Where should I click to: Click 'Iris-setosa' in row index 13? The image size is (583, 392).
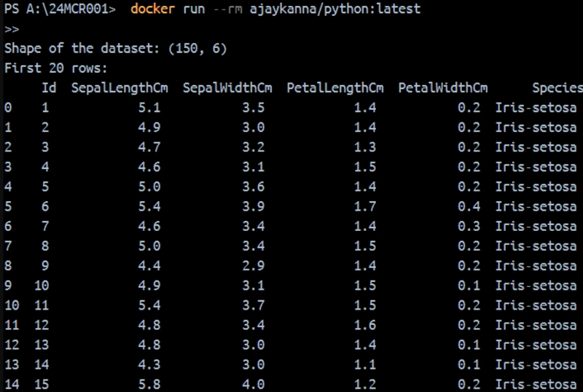(536, 364)
